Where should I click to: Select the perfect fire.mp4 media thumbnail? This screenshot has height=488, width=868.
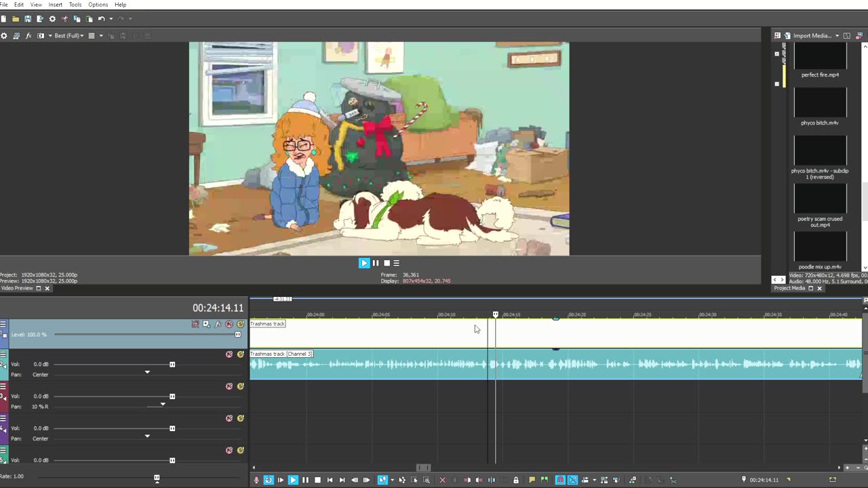click(820, 57)
